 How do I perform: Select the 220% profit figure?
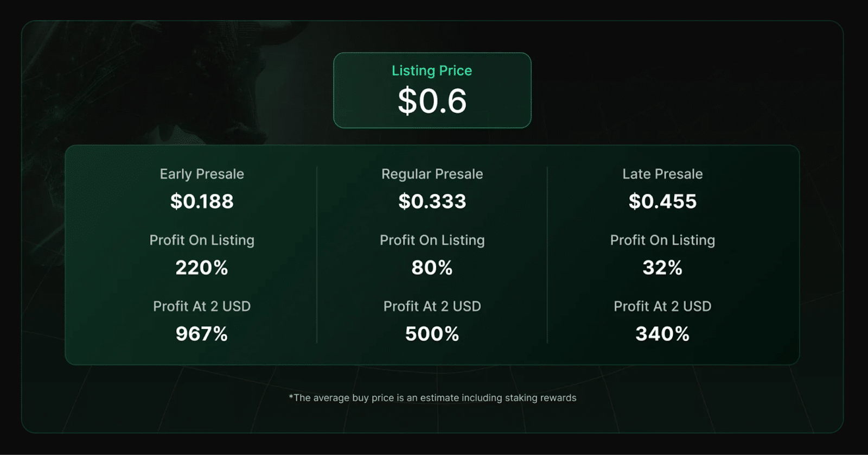click(x=202, y=268)
